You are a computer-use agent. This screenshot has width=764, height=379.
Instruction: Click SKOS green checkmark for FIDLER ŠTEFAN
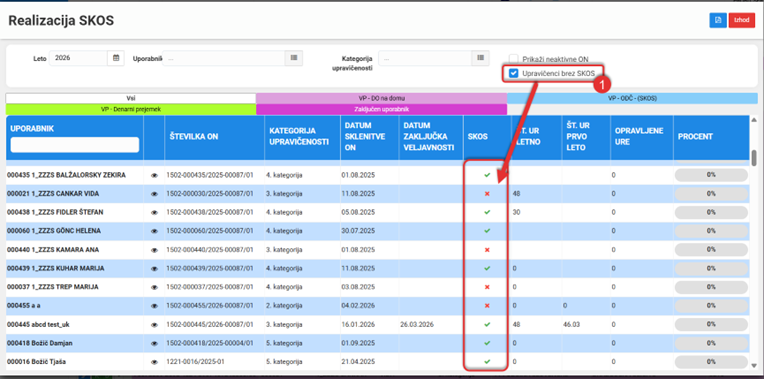[x=487, y=212]
